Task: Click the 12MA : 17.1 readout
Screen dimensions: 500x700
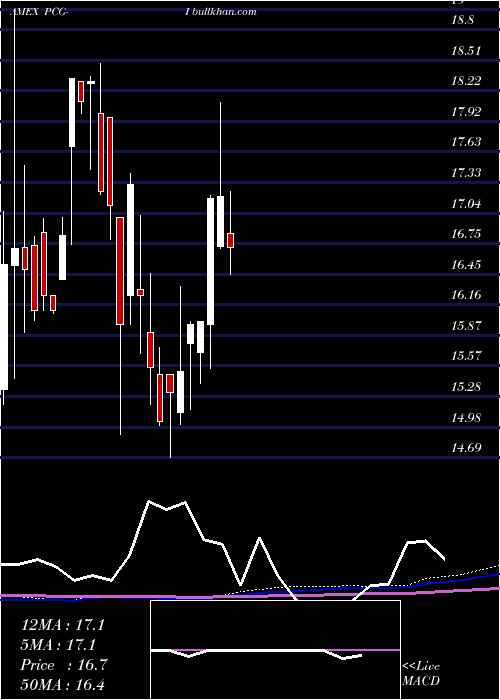Action: (63, 625)
